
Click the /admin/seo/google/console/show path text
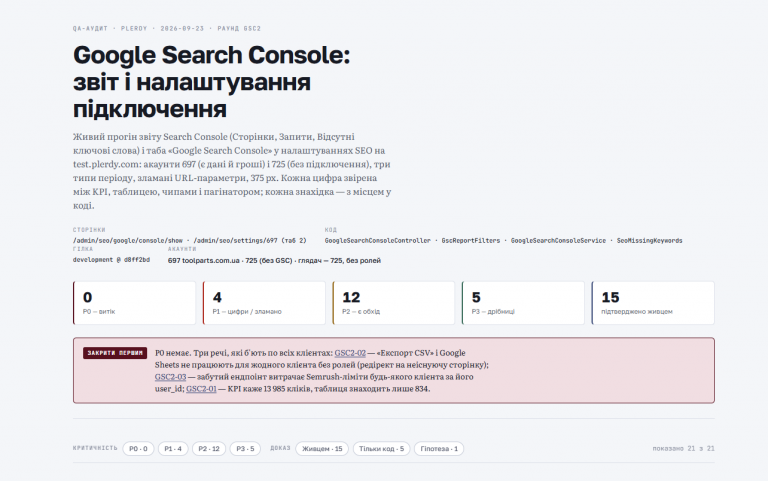click(128, 240)
